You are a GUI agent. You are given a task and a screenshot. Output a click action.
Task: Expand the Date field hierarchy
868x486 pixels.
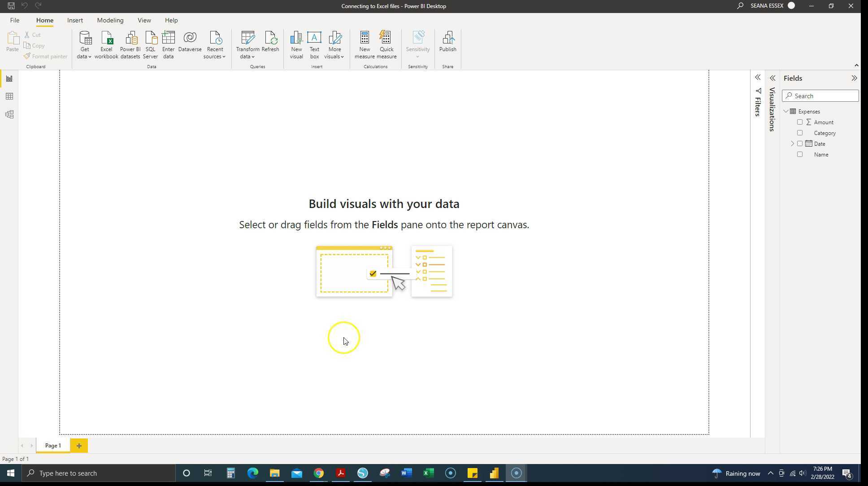pos(793,143)
